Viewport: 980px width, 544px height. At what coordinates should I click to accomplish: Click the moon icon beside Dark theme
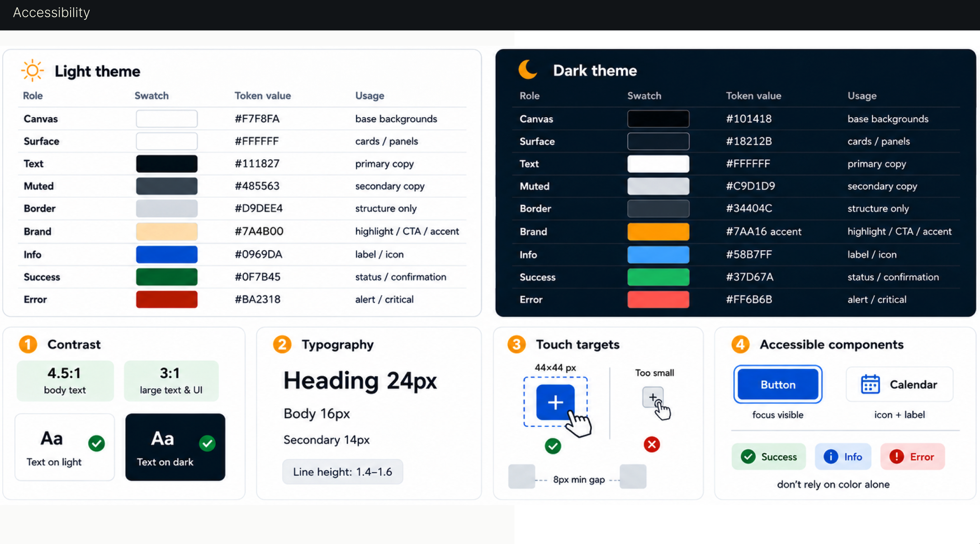528,70
